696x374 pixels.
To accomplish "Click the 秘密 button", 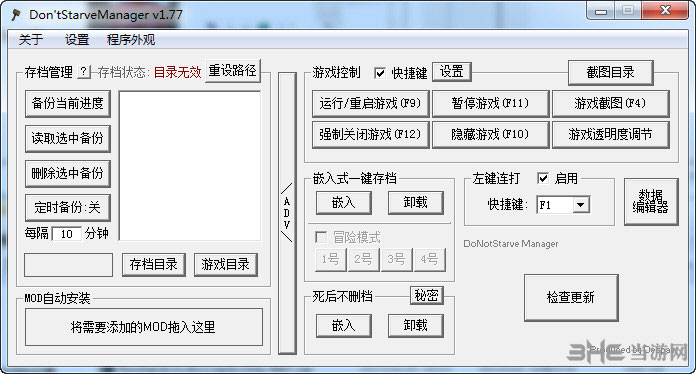I will [x=427, y=295].
